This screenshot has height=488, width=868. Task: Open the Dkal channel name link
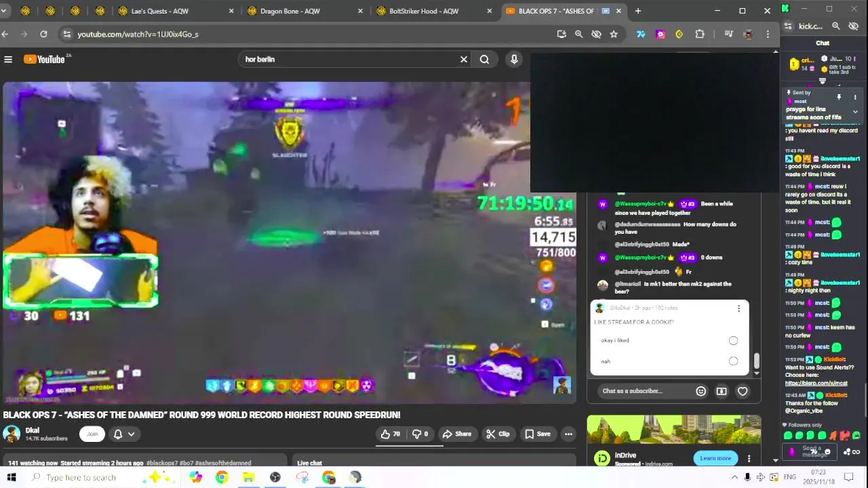pos(33,430)
